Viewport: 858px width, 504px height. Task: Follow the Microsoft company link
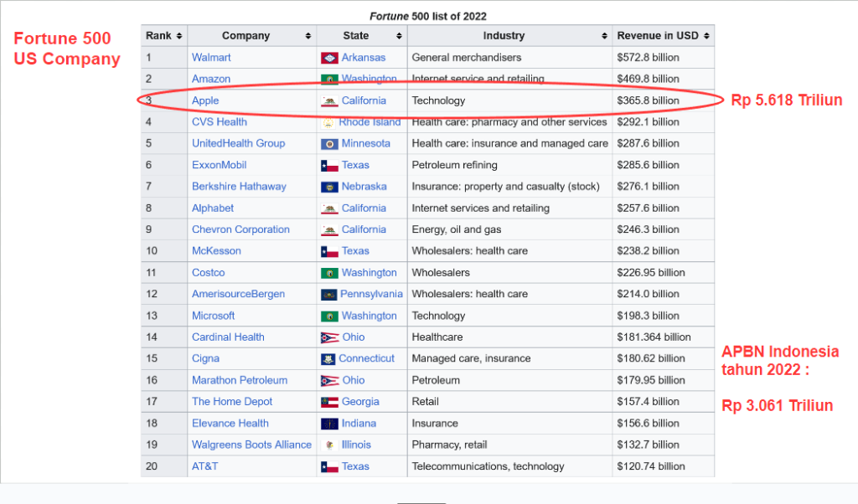[x=213, y=316]
